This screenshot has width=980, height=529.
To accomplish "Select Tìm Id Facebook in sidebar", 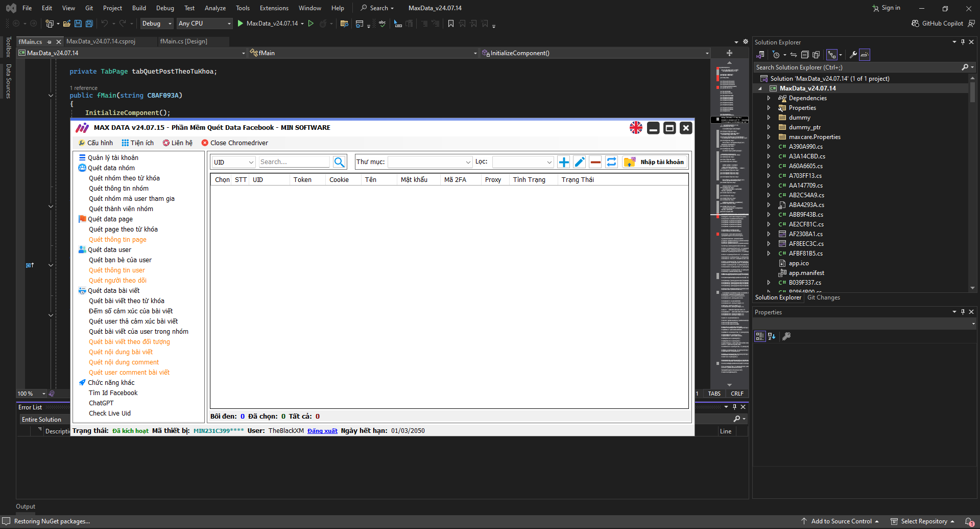I will click(113, 393).
